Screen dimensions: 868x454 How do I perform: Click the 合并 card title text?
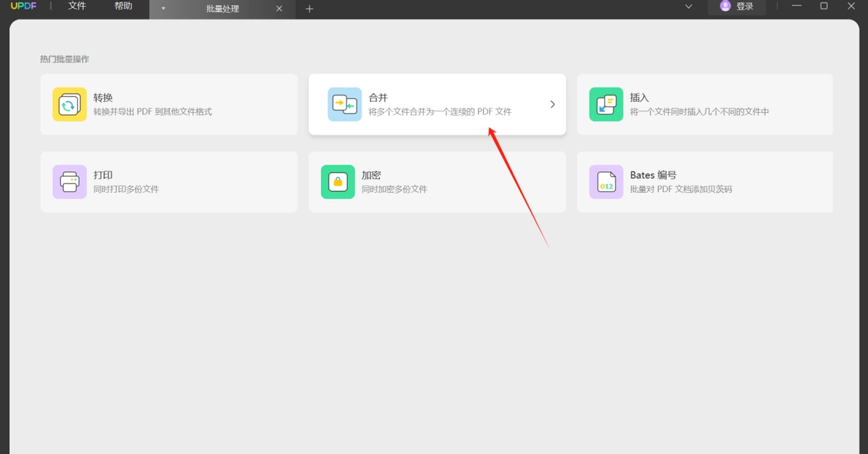(x=378, y=98)
